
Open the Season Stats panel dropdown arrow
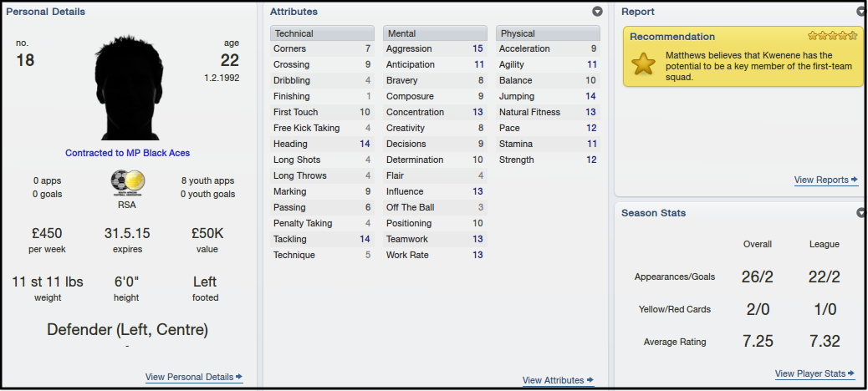(861, 213)
